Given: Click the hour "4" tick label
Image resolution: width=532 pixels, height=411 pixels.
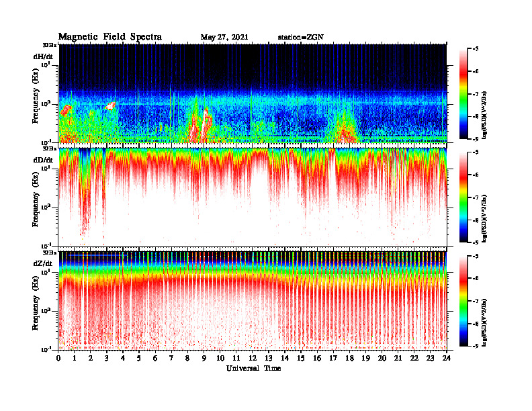Looking at the screenshot, I should pos(123,359).
